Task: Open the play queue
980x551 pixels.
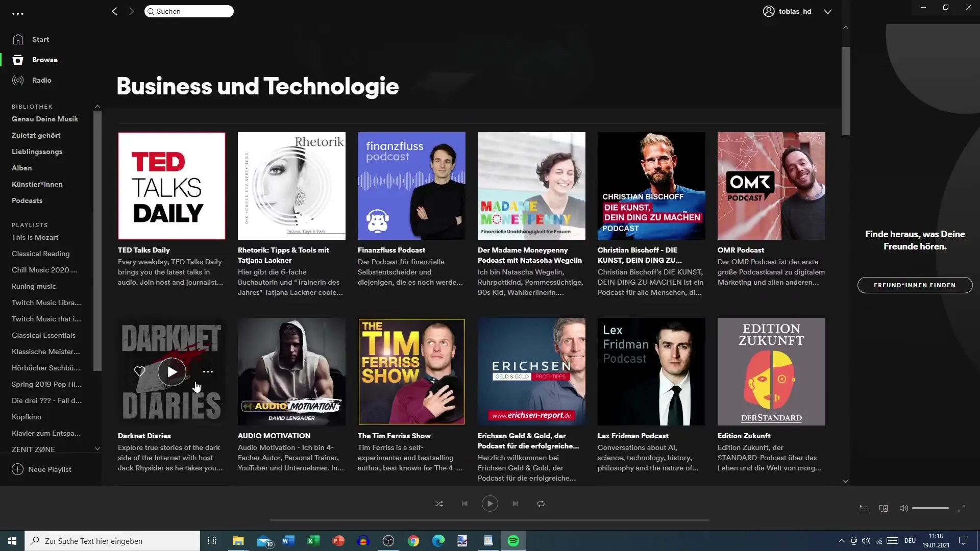Action: [x=864, y=508]
